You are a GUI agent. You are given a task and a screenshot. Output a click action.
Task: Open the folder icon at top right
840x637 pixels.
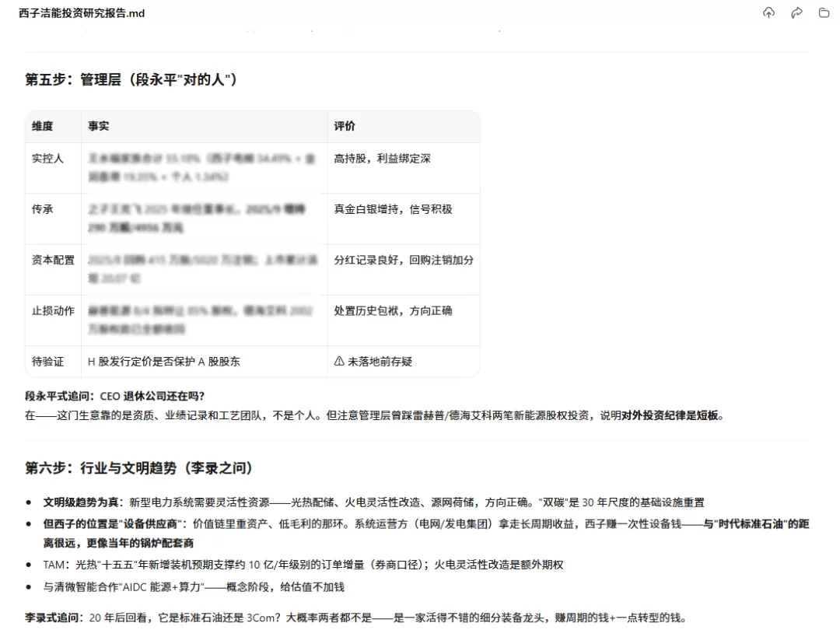(x=824, y=13)
